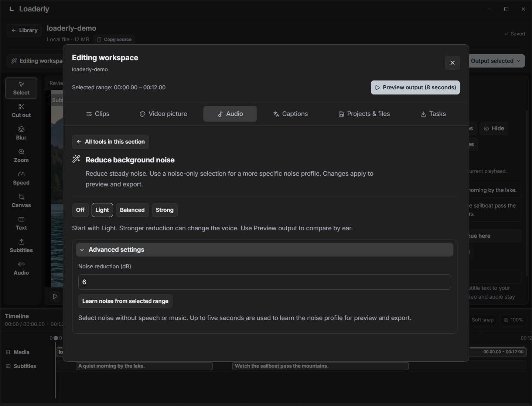This screenshot has height=406, width=532.
Task: Choose Balanced noise reduction level
Action: point(132,210)
